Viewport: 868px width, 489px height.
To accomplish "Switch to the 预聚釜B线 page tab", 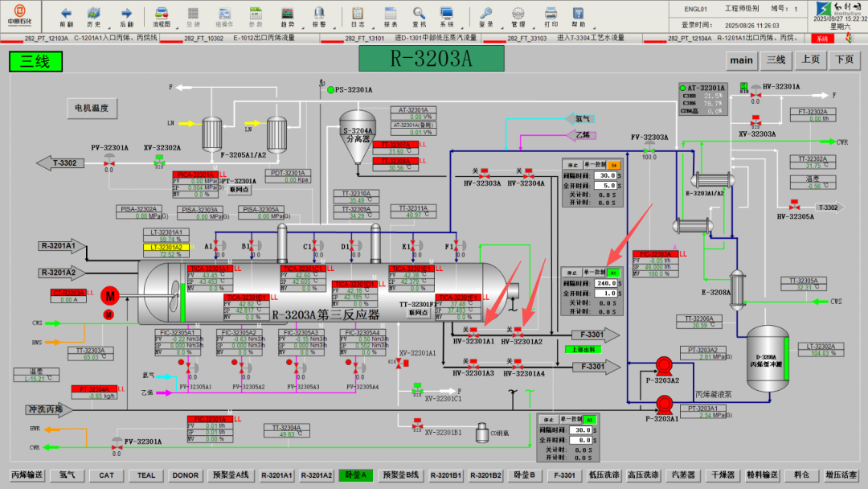I will [x=400, y=475].
